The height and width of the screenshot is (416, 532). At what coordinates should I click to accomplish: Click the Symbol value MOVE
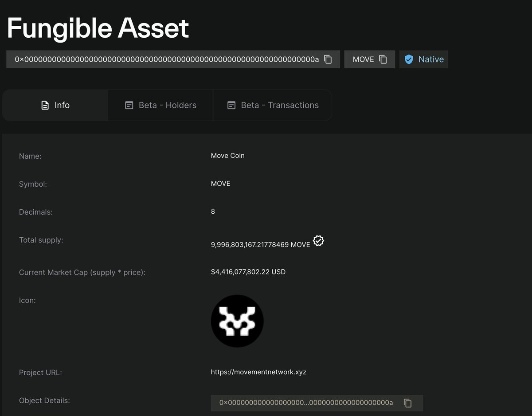coord(221,184)
